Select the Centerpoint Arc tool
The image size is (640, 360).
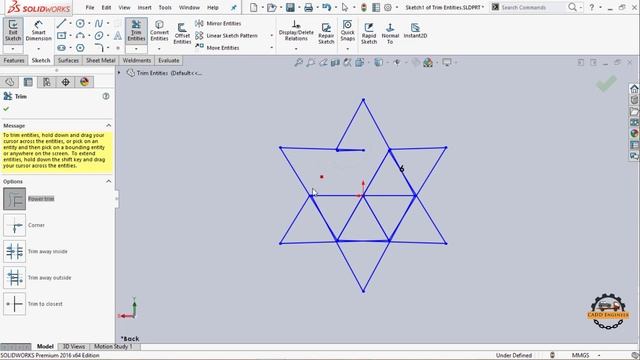coord(80,36)
